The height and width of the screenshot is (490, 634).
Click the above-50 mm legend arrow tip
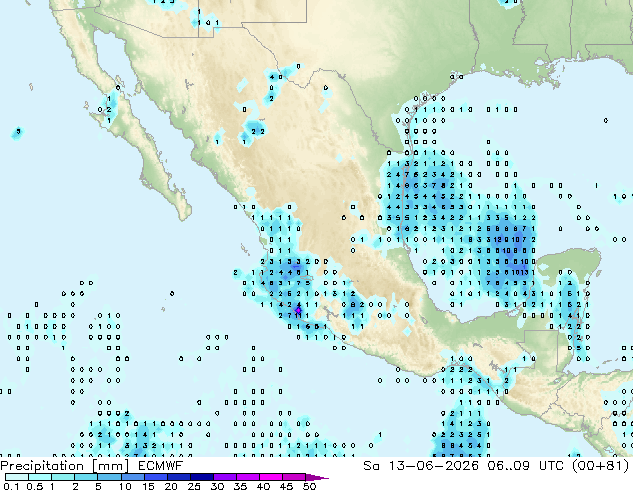coord(317,477)
